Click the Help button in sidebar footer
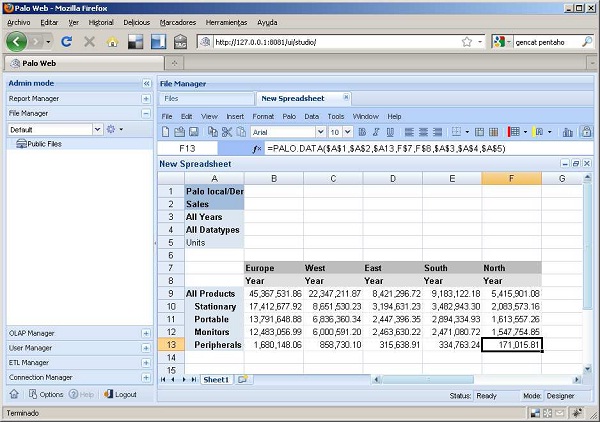This screenshot has height=422, width=600. pyautogui.click(x=81, y=394)
